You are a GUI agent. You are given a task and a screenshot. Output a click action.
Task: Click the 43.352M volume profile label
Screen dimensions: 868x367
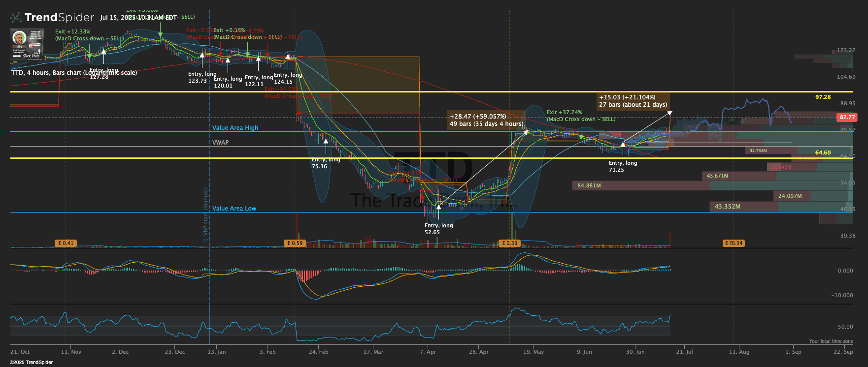(x=727, y=207)
